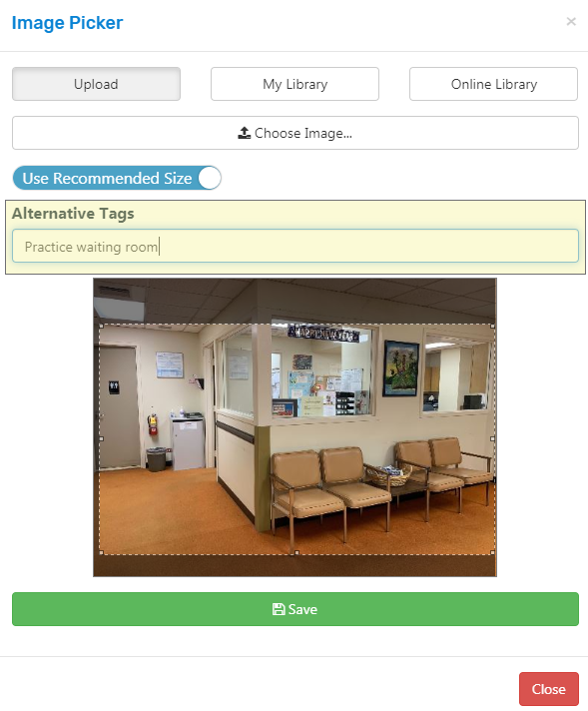The image size is (588, 711).
Task: Click the crop handle at top-left corner
Action: (101, 326)
